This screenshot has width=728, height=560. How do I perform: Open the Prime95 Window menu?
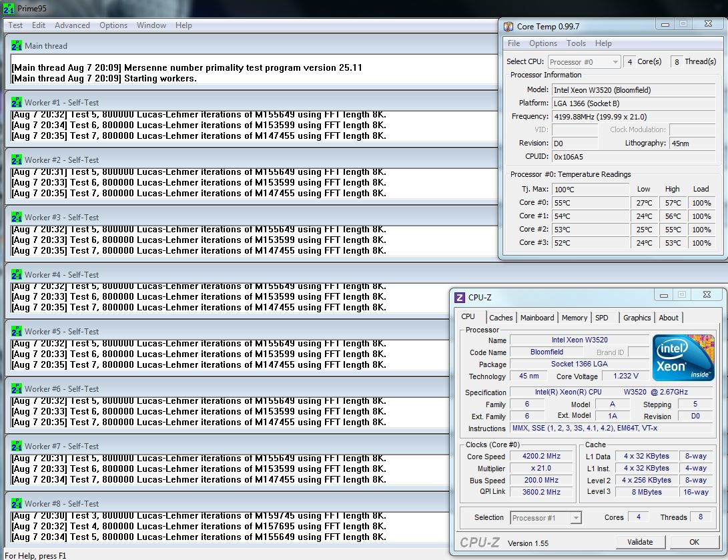point(151,25)
